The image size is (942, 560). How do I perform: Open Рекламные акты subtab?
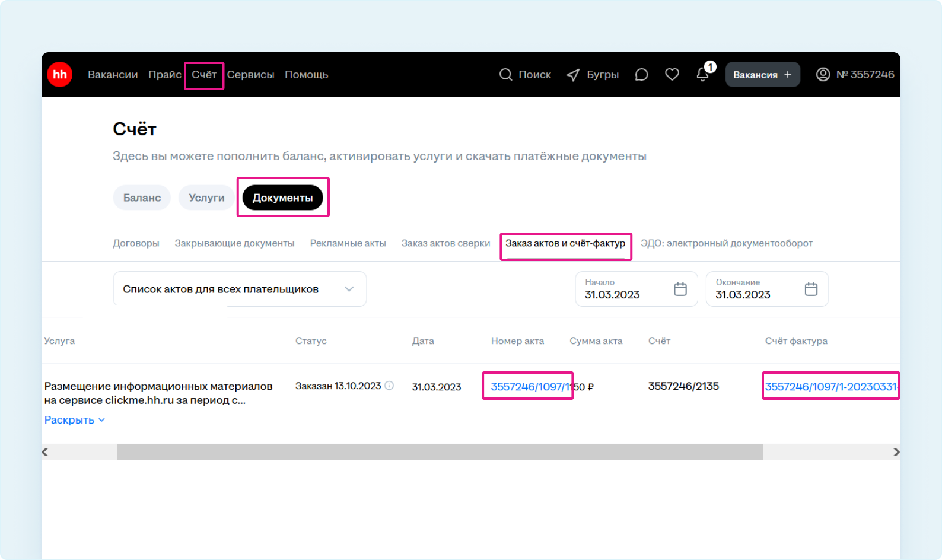coord(348,243)
